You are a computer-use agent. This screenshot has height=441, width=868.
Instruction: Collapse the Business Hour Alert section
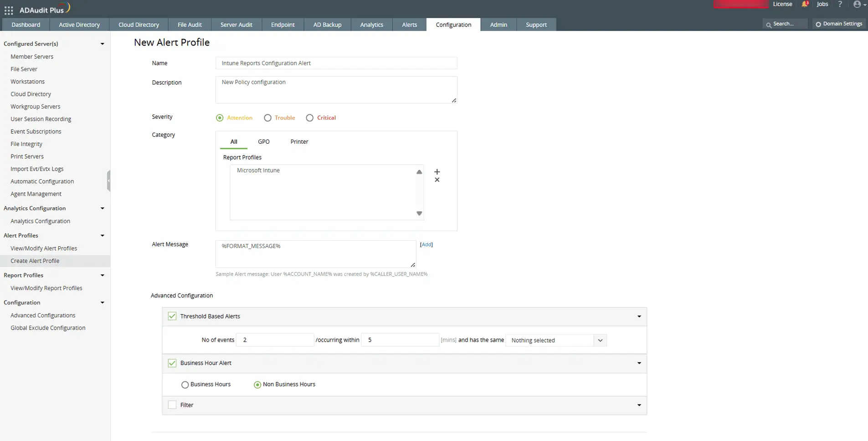pyautogui.click(x=639, y=363)
